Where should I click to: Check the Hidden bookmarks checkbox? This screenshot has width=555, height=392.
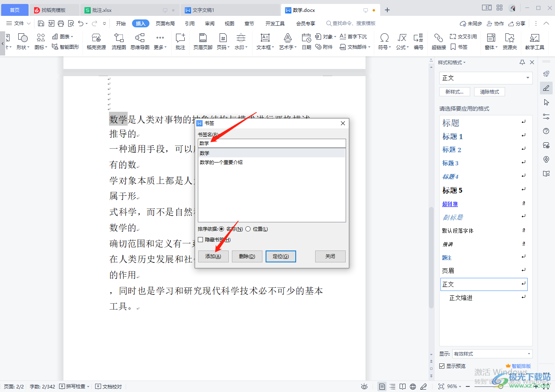pyautogui.click(x=201, y=240)
